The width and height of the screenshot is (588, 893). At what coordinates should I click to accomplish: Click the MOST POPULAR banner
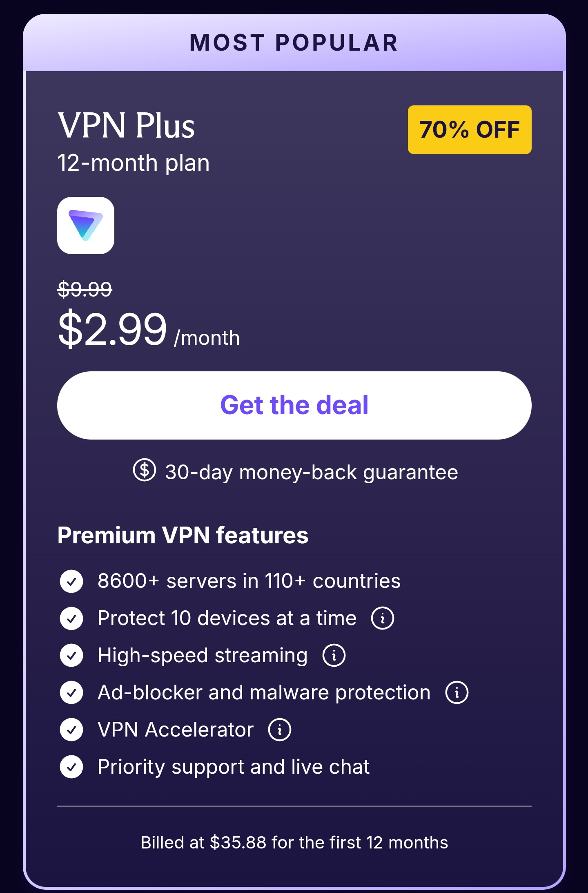[x=294, y=42]
